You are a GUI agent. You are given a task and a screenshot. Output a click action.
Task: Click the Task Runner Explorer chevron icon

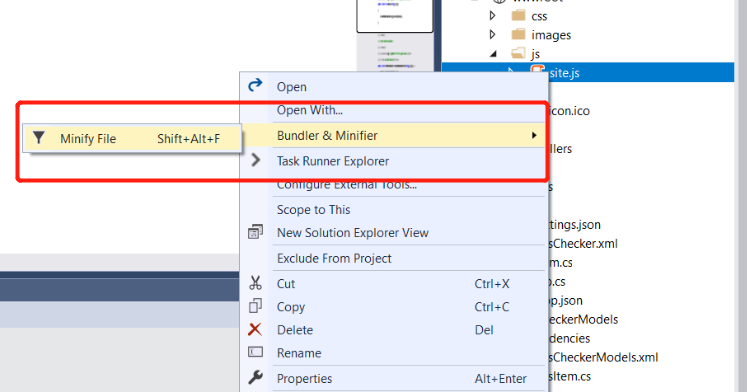[255, 160]
